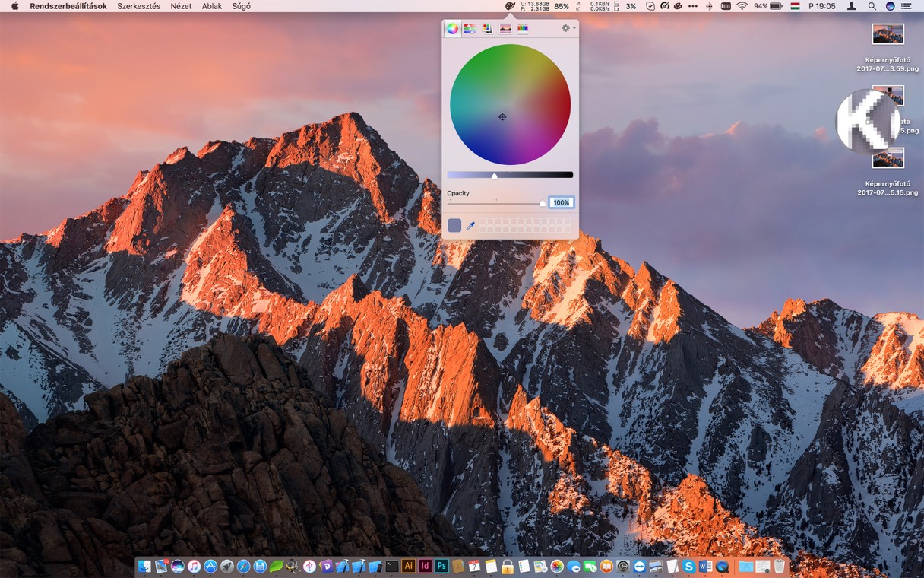Click the current color swatch in picker

pyautogui.click(x=454, y=226)
